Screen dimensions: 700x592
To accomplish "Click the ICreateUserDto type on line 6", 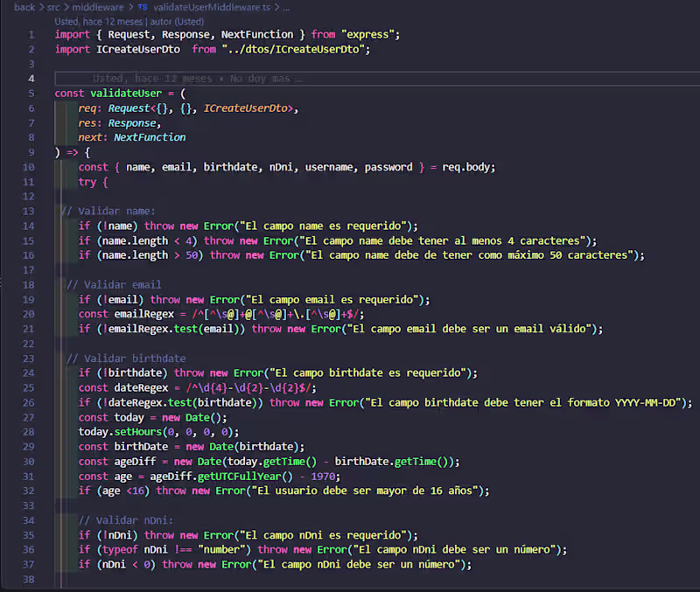I will click(x=246, y=108).
